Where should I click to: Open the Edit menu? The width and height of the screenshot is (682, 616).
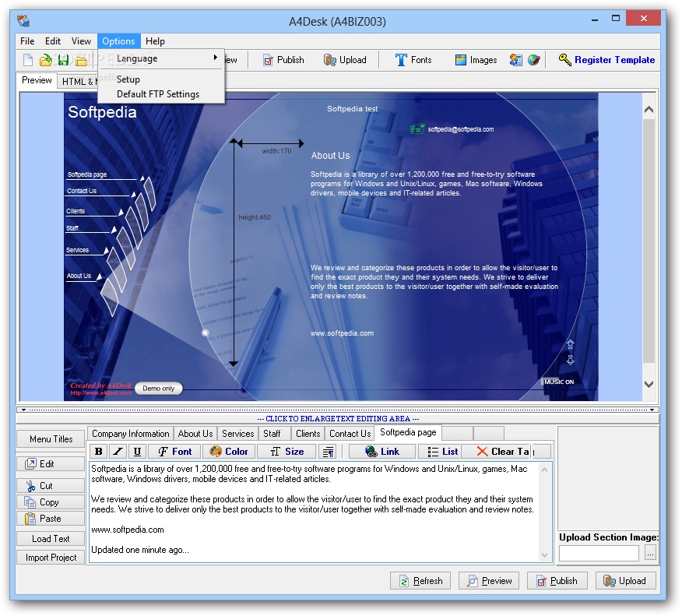pyautogui.click(x=53, y=41)
